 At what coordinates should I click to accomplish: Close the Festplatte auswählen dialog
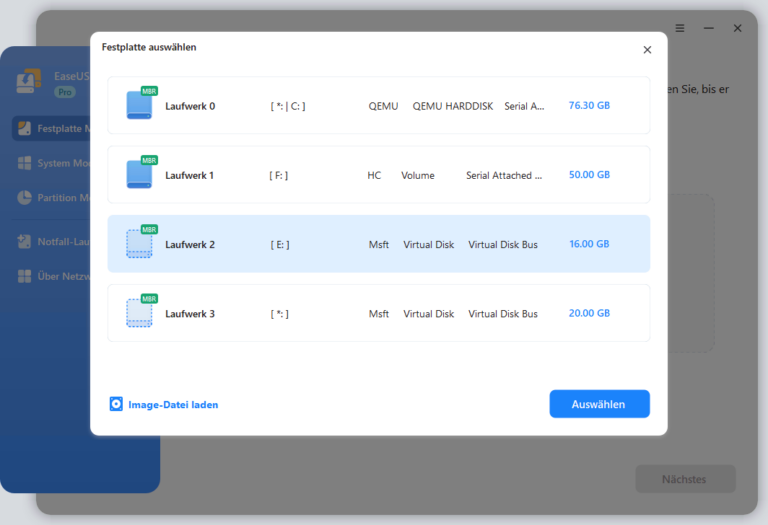[x=647, y=50]
